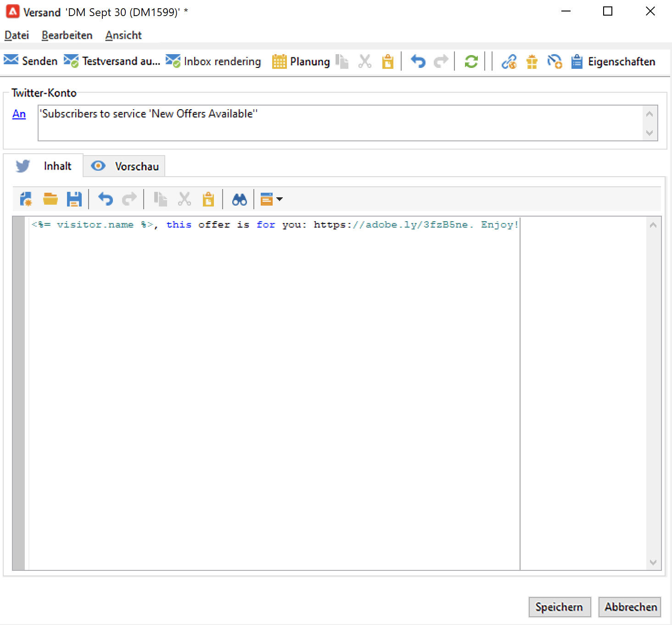Click the 'An' recipient link
672x625 pixels.
point(19,114)
